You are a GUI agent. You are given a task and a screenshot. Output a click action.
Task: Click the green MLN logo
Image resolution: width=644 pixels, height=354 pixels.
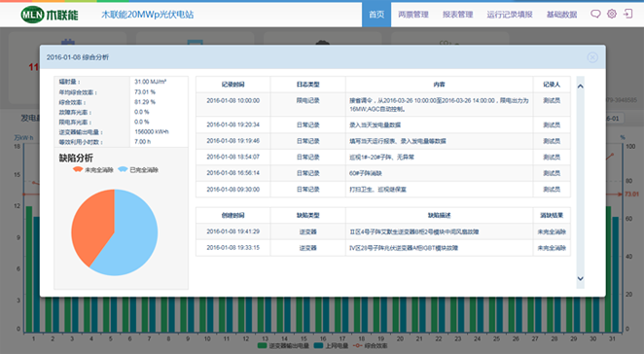pyautogui.click(x=32, y=15)
